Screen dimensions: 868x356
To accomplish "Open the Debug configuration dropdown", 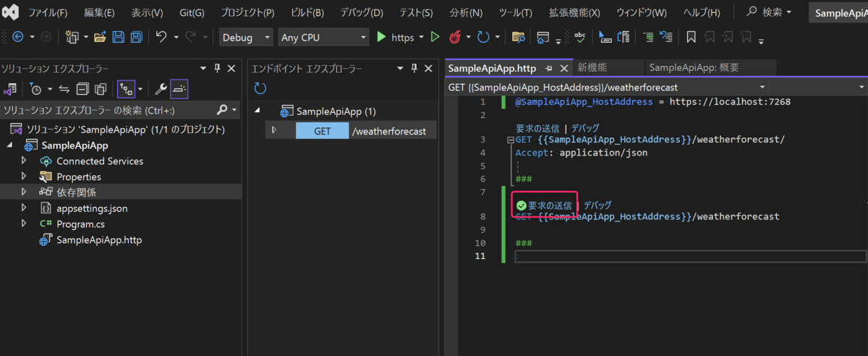I will [x=246, y=38].
